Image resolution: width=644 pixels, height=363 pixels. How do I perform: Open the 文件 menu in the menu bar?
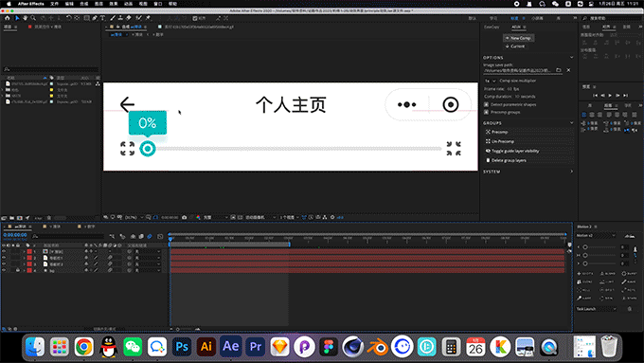[54, 4]
